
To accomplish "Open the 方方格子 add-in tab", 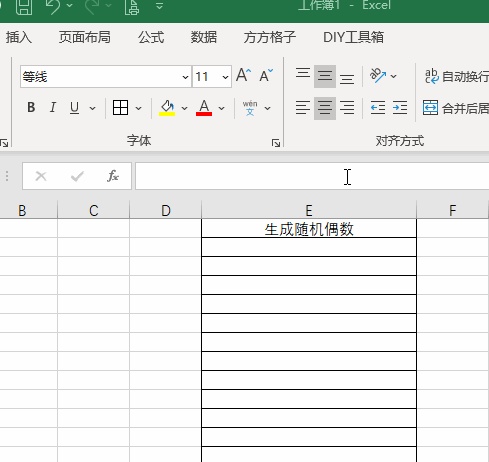I will coord(270,37).
